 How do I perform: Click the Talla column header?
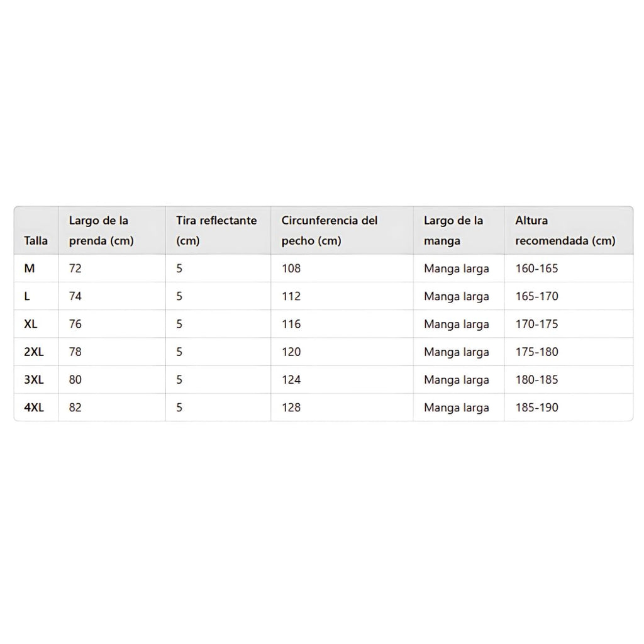(36, 240)
